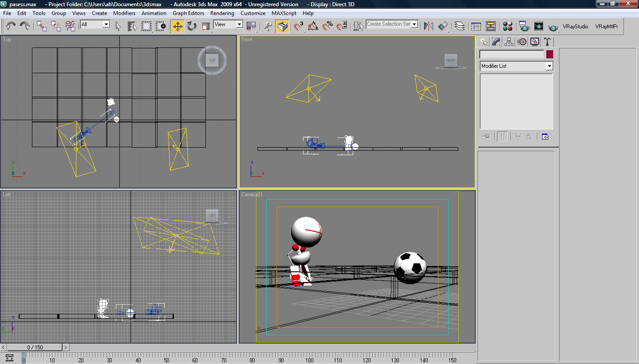Click the Bind to Space Warp icon
The height and width of the screenshot is (364, 639).
[x=70, y=26]
